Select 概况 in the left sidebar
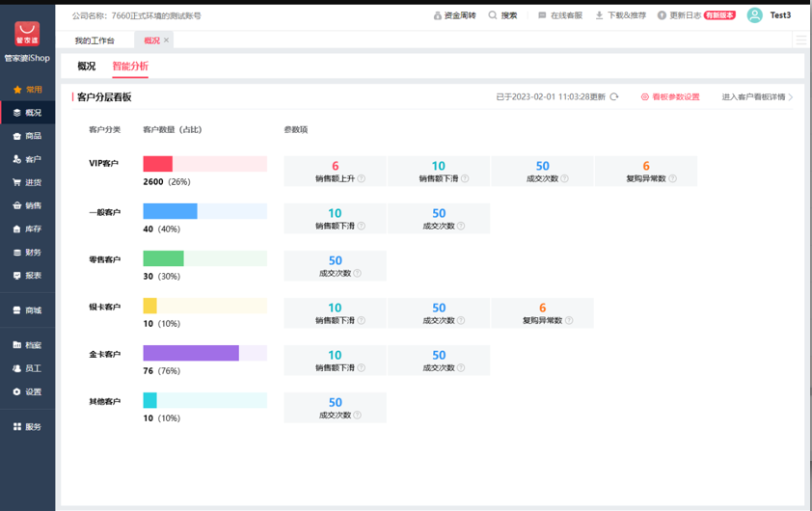The height and width of the screenshot is (511, 812). (27, 113)
